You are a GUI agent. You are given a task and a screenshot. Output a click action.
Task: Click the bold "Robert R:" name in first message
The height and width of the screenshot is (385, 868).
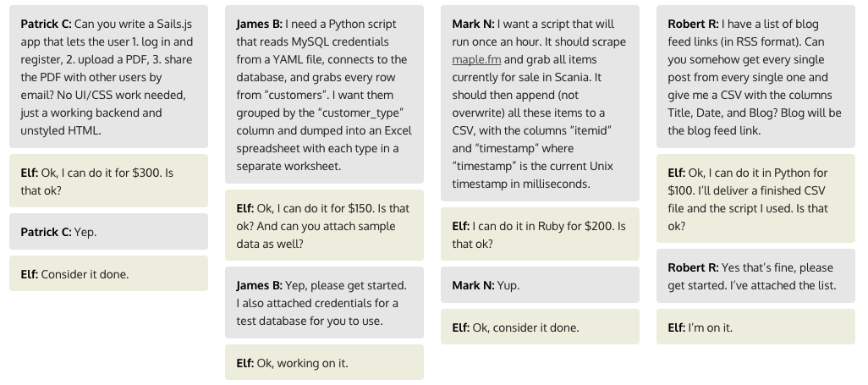tap(693, 24)
